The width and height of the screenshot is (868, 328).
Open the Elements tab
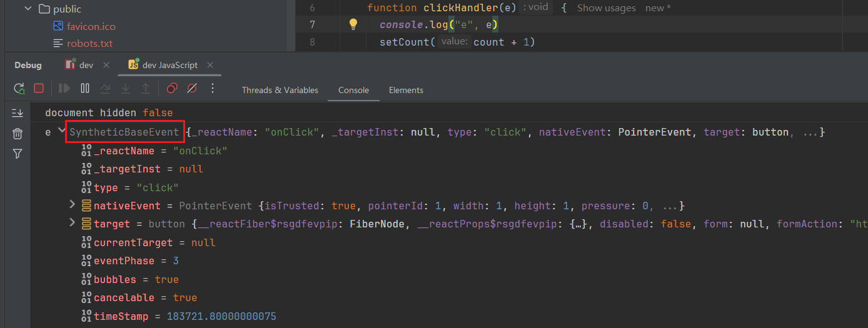[x=406, y=90]
